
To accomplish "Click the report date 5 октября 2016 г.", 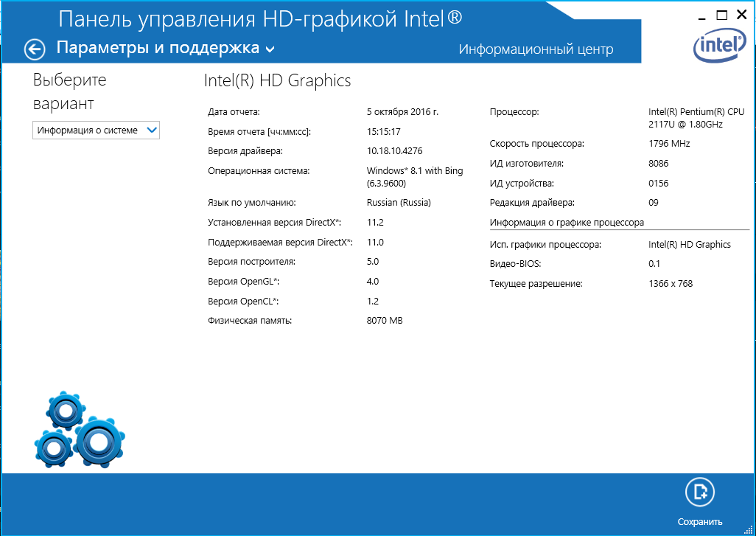I will click(402, 112).
